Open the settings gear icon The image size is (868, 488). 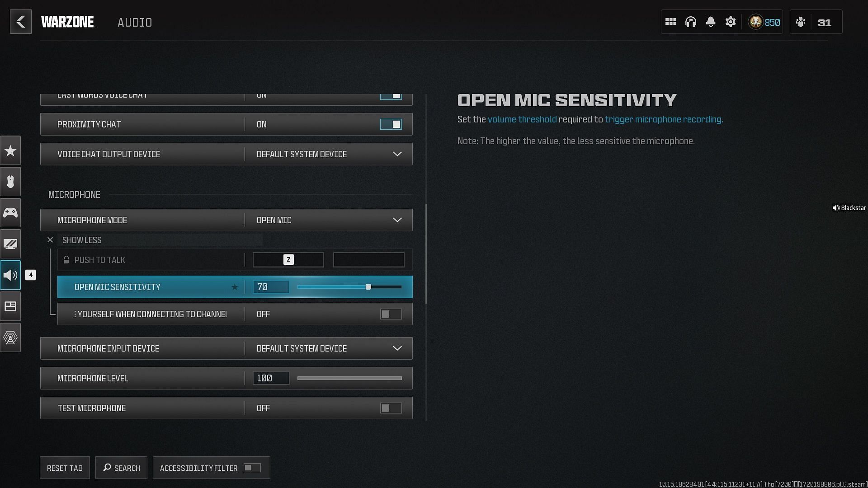click(730, 22)
